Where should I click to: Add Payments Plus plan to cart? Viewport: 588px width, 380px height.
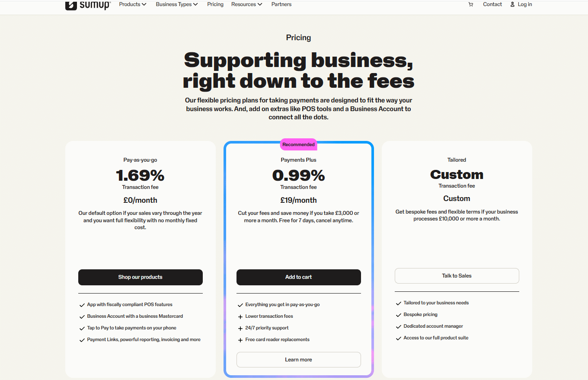(299, 277)
